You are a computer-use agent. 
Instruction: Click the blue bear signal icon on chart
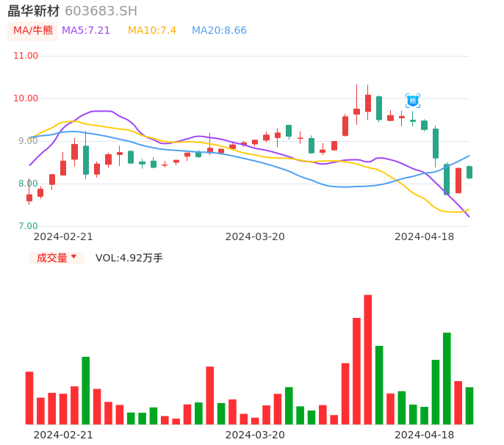(x=413, y=101)
